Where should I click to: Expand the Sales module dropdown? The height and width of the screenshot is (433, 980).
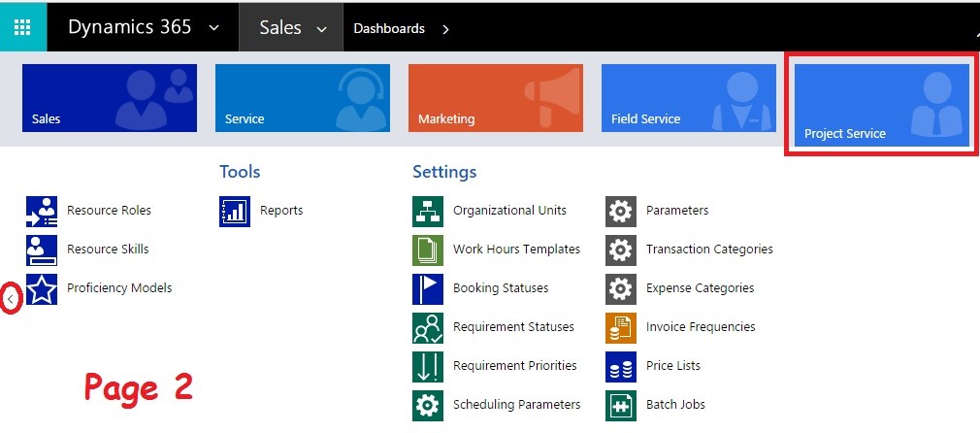322,29
